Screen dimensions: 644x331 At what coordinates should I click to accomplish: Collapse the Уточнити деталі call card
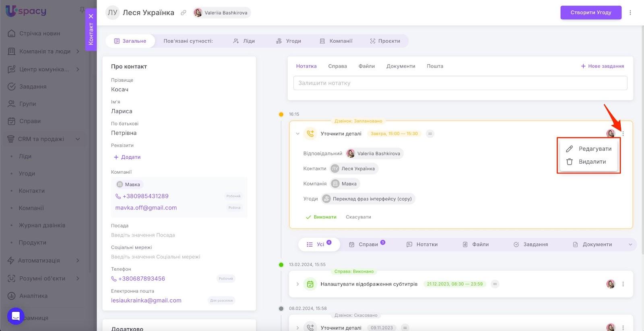pos(297,134)
